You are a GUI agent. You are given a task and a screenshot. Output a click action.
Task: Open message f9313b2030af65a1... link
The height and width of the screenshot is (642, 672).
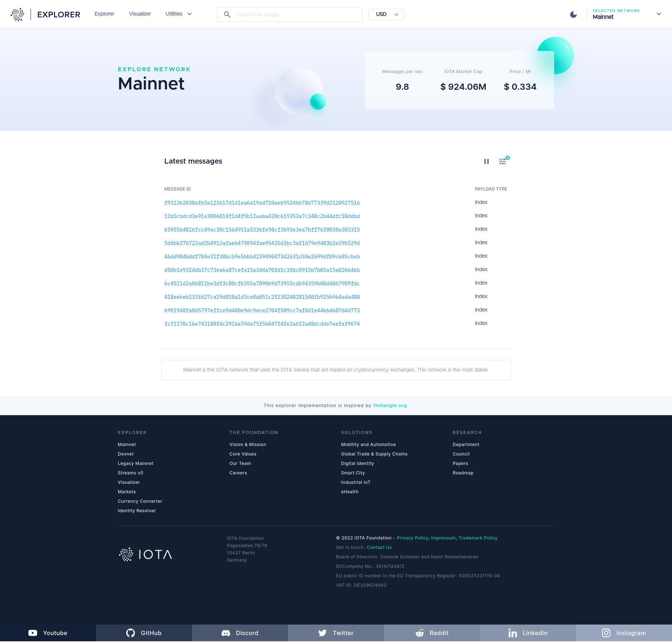262,203
